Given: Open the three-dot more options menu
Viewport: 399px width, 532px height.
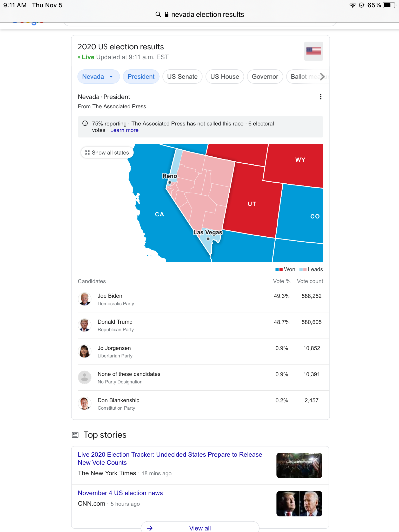Looking at the screenshot, I should 321,97.
